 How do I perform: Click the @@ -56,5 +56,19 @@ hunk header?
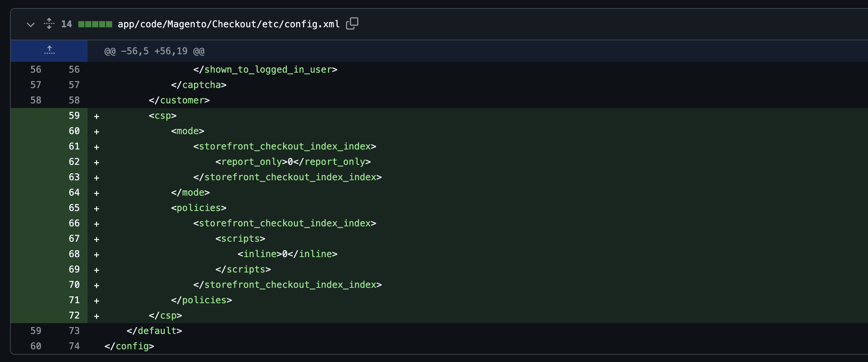coord(154,51)
